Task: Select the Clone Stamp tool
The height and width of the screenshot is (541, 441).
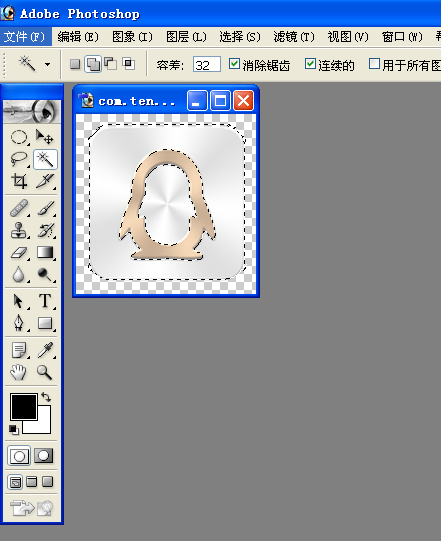Action: click(x=19, y=230)
